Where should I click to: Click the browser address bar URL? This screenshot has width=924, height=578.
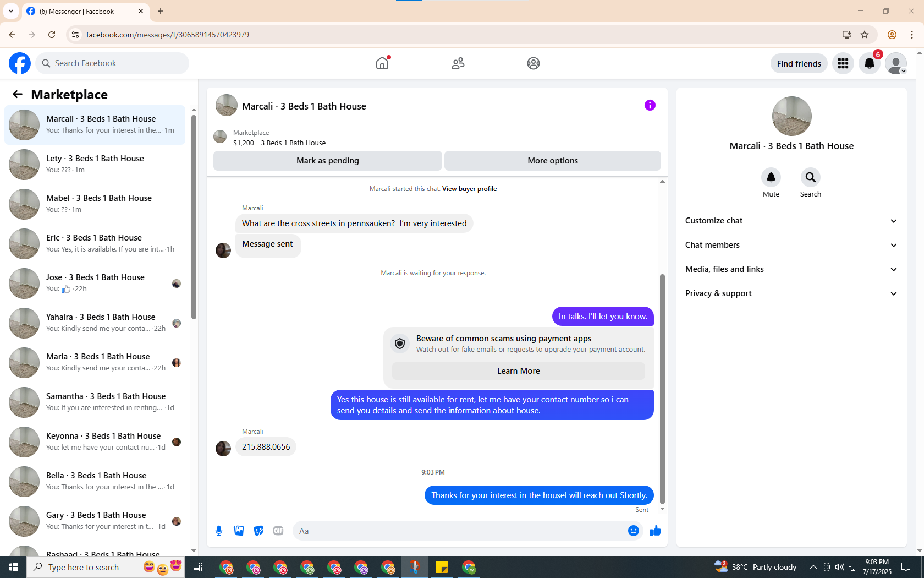pyautogui.click(x=168, y=35)
